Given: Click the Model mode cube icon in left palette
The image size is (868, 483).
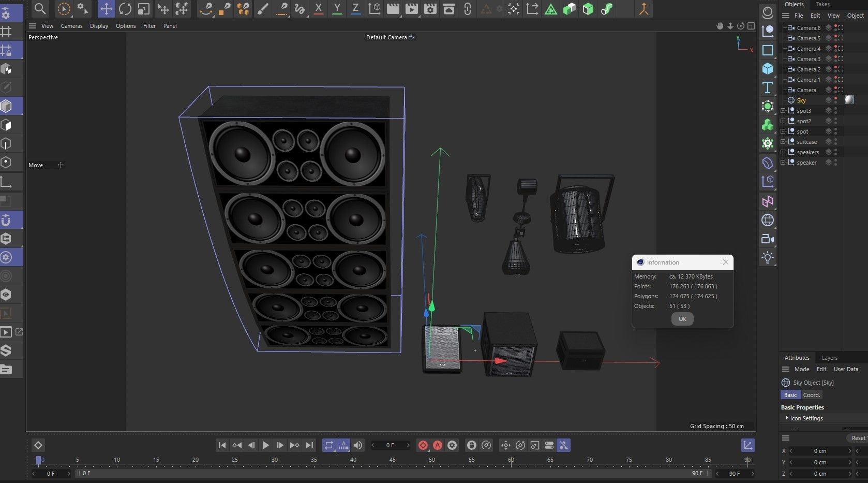Looking at the screenshot, I should tap(6, 106).
